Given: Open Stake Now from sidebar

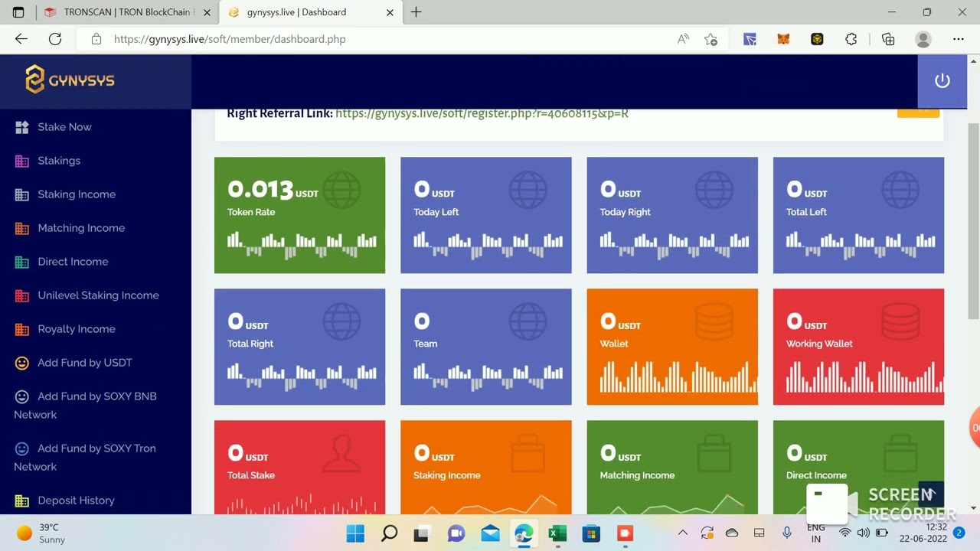Looking at the screenshot, I should [x=64, y=127].
